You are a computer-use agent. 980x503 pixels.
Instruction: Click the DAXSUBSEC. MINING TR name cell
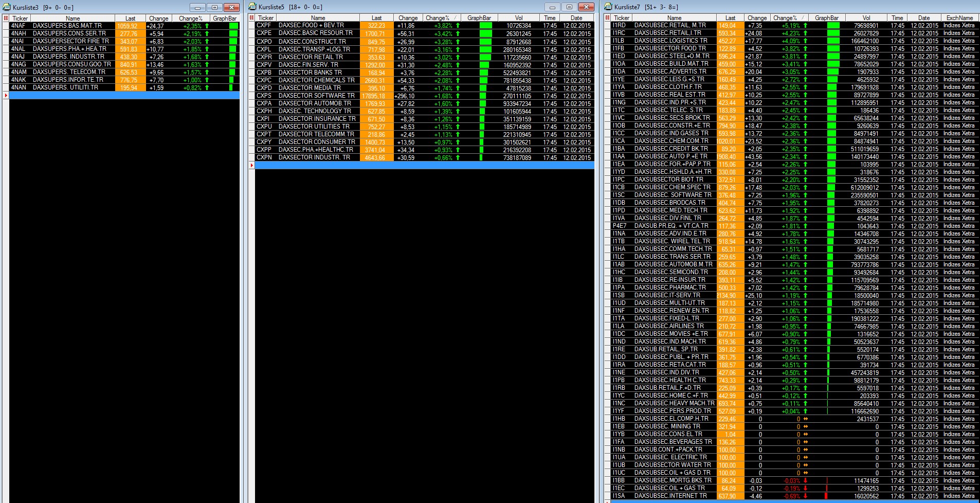667,426
